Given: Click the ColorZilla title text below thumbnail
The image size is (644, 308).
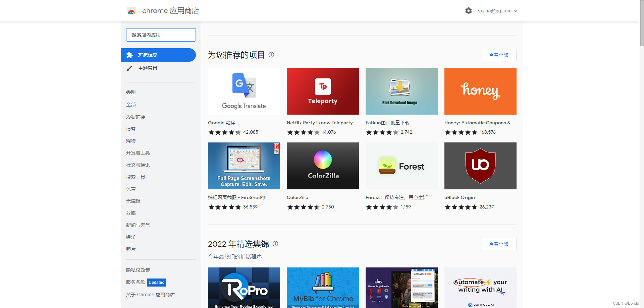Looking at the screenshot, I should [x=298, y=197].
